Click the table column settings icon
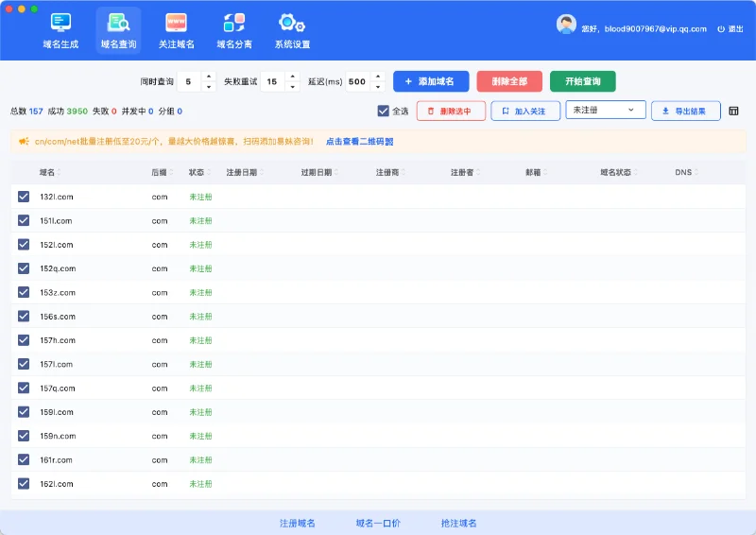756x535 pixels. tap(733, 111)
